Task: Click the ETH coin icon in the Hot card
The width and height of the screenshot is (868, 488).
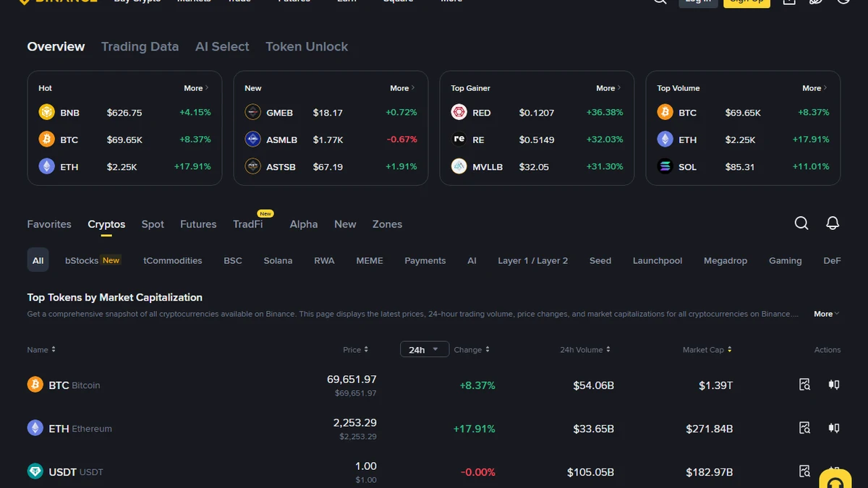Action: click(x=46, y=166)
